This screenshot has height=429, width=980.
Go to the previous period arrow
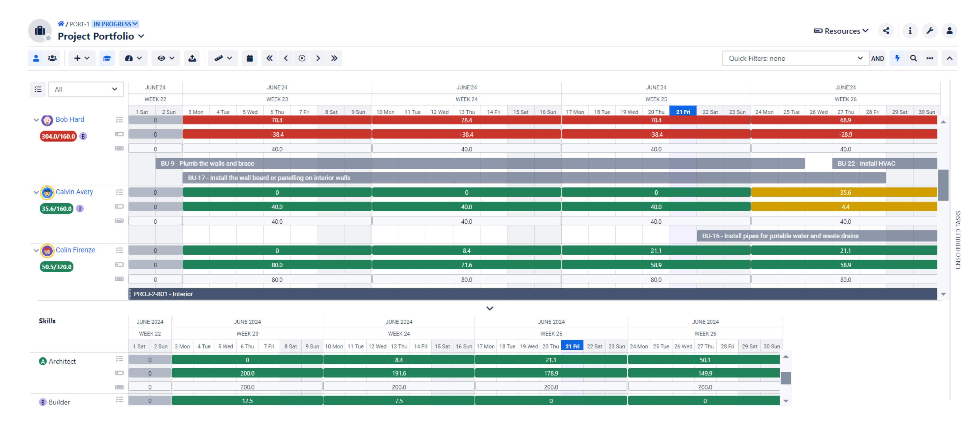tap(286, 58)
